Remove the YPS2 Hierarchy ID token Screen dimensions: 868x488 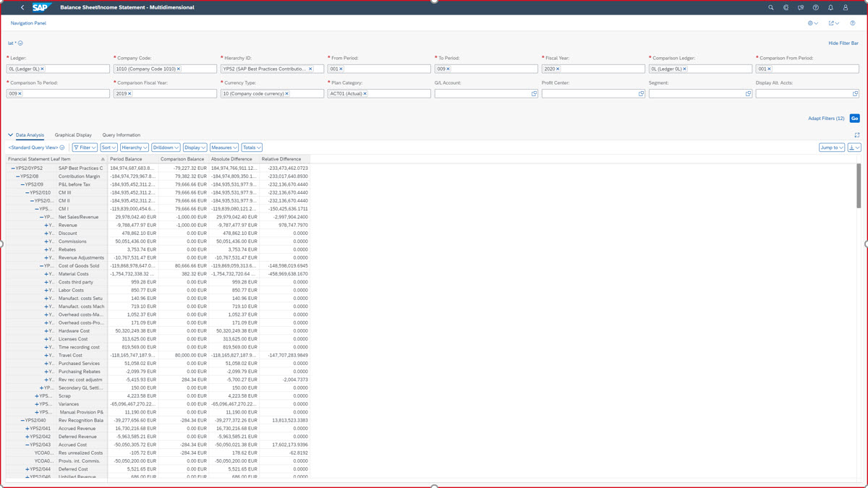point(311,69)
